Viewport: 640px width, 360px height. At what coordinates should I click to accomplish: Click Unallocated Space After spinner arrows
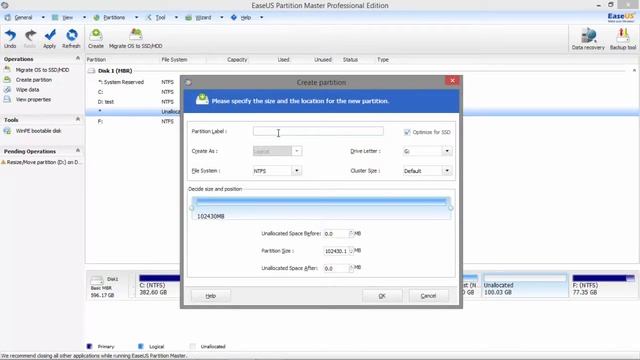(351, 268)
